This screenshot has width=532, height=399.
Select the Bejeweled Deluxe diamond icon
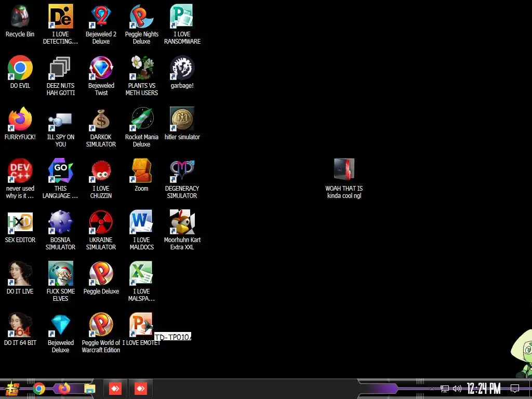(60, 325)
